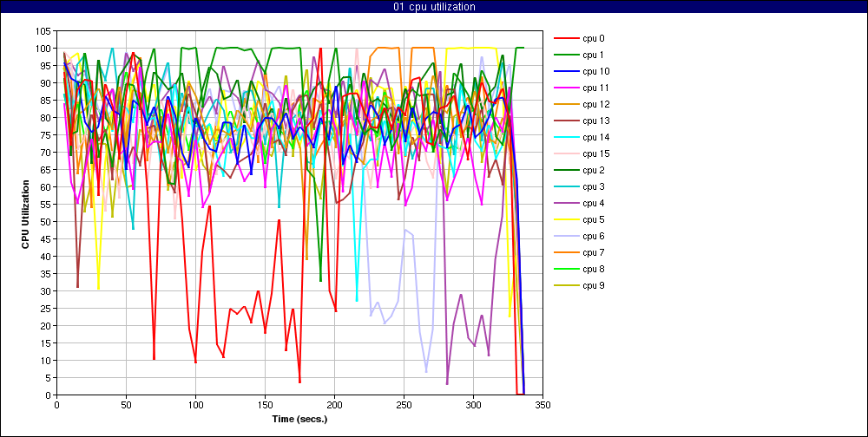
Task: Click the 300 tick on the time axis
Action: [473, 405]
